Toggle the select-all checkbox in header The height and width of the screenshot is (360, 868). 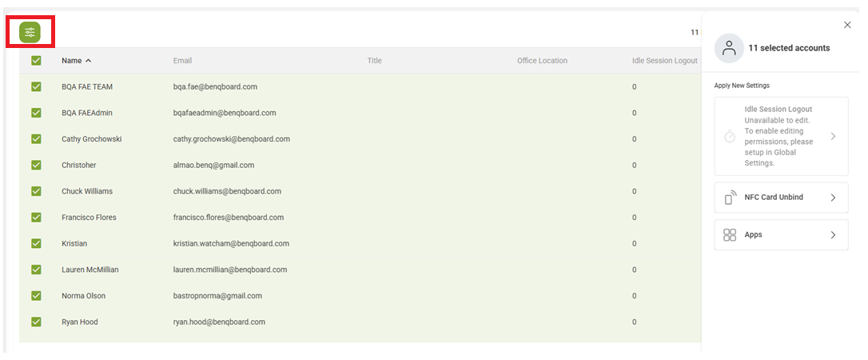click(36, 61)
